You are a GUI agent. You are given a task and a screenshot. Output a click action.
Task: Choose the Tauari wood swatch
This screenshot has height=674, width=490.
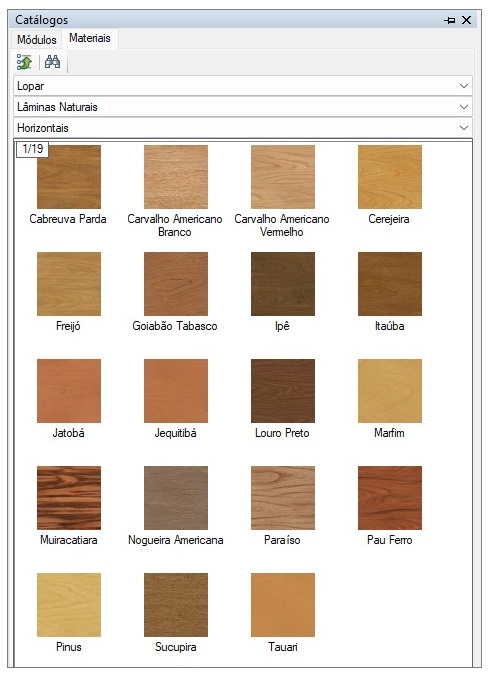[283, 605]
